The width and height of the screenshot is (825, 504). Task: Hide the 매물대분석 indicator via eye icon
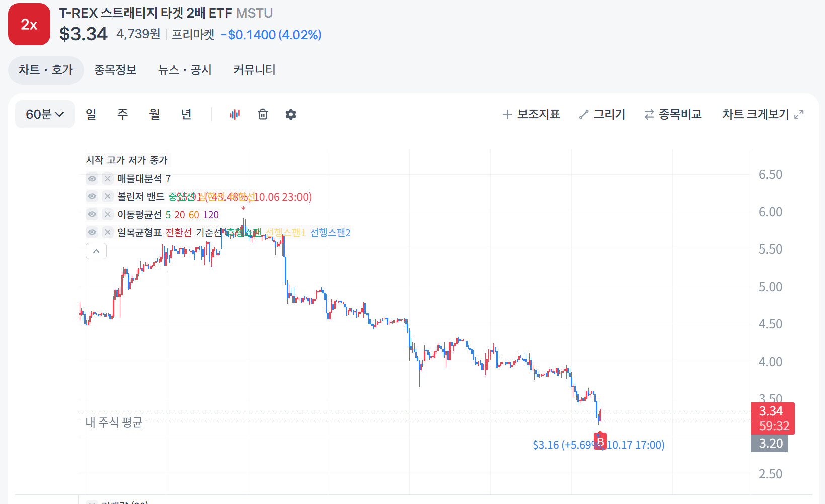[x=92, y=178]
